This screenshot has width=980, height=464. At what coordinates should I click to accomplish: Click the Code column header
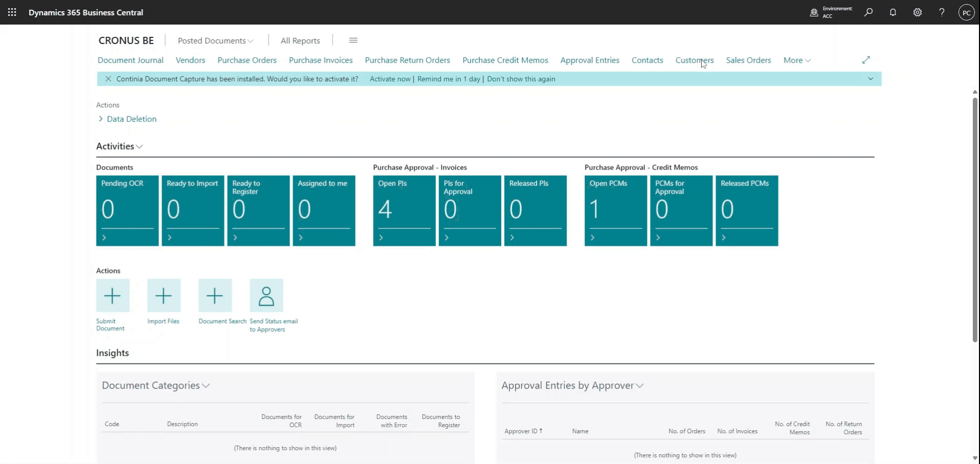[x=112, y=424]
